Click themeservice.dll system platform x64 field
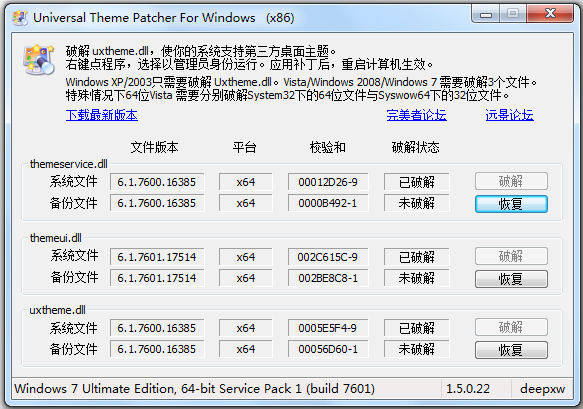 pos(246,182)
